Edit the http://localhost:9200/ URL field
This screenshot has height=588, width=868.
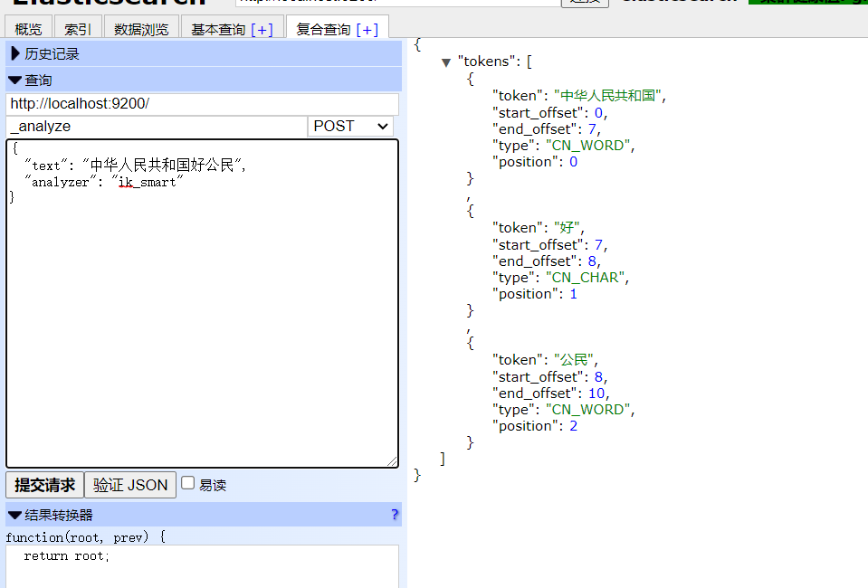click(x=202, y=104)
